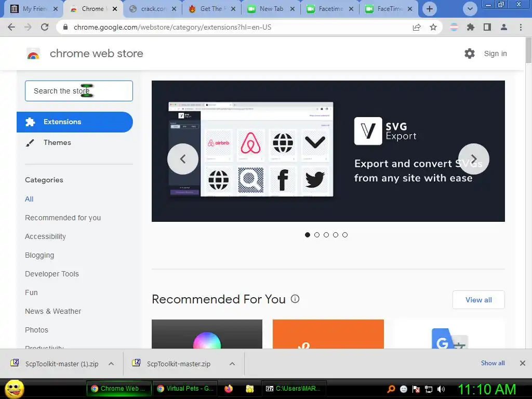532x399 pixels.
Task: Open the Developer Tools category
Action: coord(51,274)
